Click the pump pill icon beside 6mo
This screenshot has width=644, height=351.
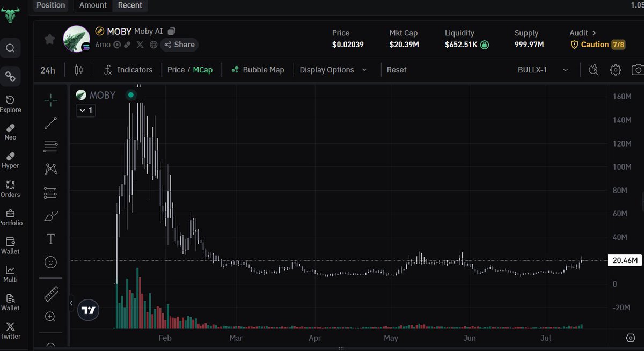point(127,45)
